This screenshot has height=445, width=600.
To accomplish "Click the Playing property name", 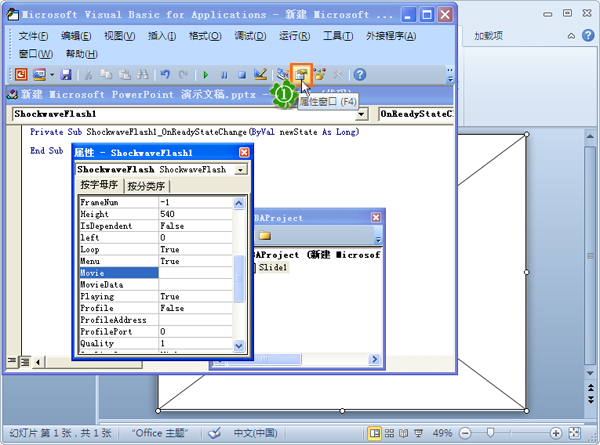I will point(97,297).
